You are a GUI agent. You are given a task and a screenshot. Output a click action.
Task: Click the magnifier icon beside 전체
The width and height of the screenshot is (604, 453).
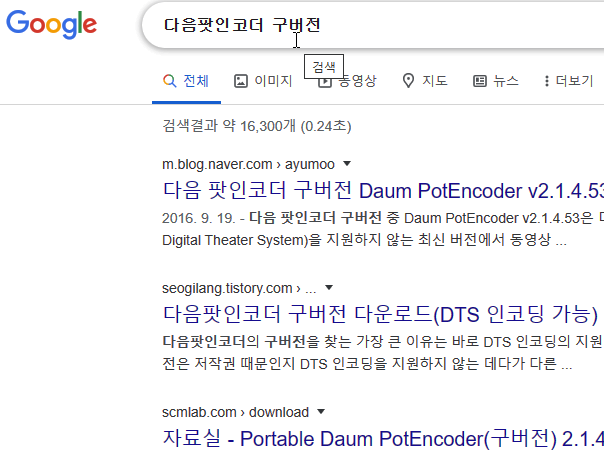[x=169, y=81]
